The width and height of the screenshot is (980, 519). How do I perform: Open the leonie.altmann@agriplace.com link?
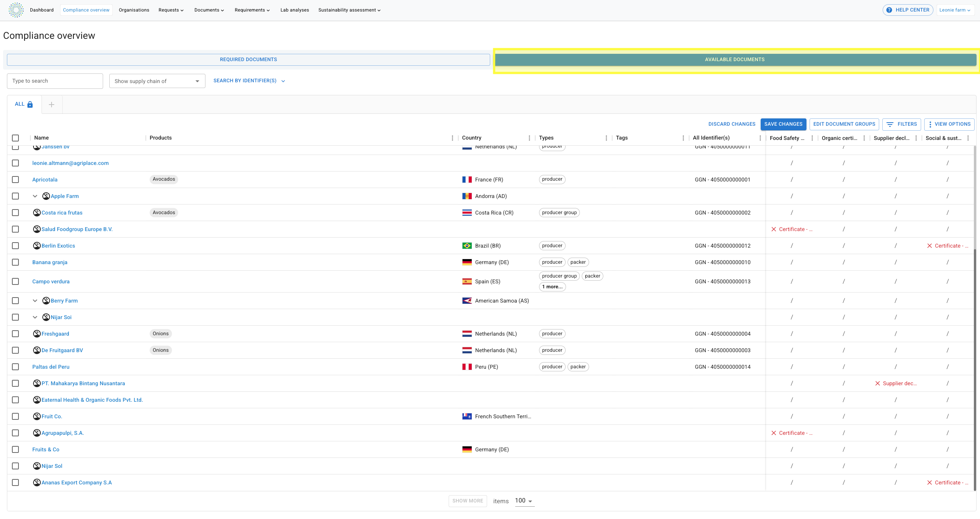70,163
